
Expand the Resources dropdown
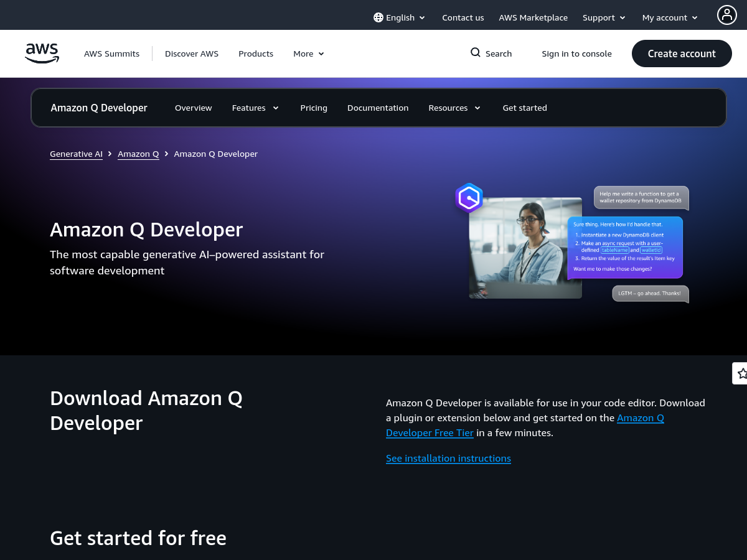coord(454,108)
